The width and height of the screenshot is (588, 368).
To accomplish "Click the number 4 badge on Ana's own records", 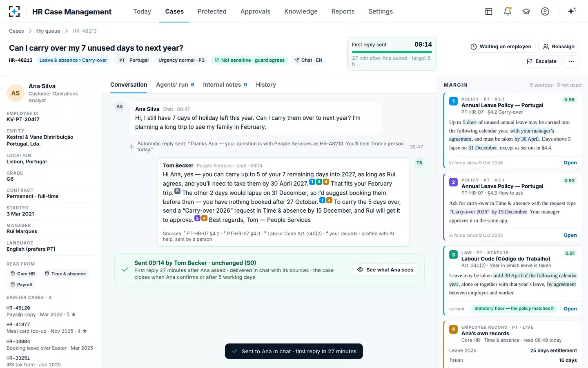I will 453,329.
